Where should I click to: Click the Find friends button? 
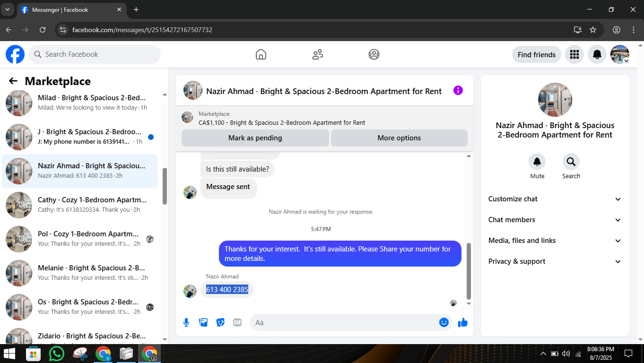click(537, 54)
